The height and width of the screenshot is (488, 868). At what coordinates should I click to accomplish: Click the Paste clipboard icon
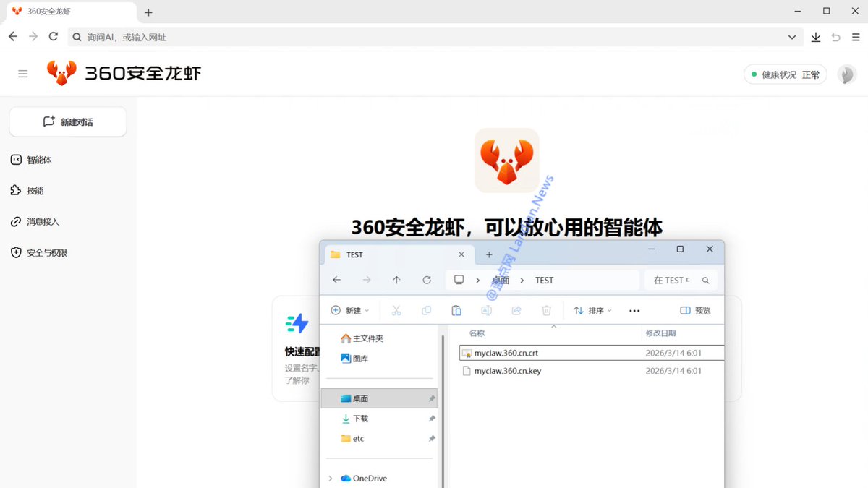[x=456, y=310]
